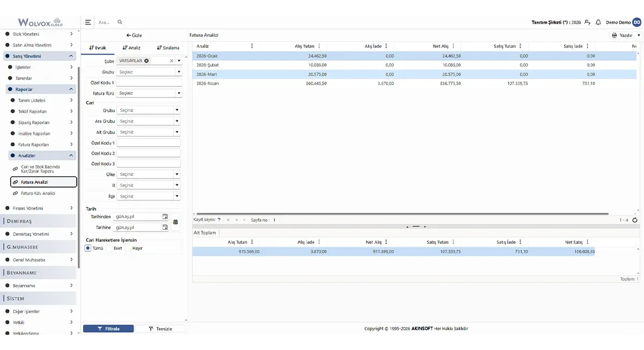
Task: Click the Temizle button
Action: pos(160,329)
